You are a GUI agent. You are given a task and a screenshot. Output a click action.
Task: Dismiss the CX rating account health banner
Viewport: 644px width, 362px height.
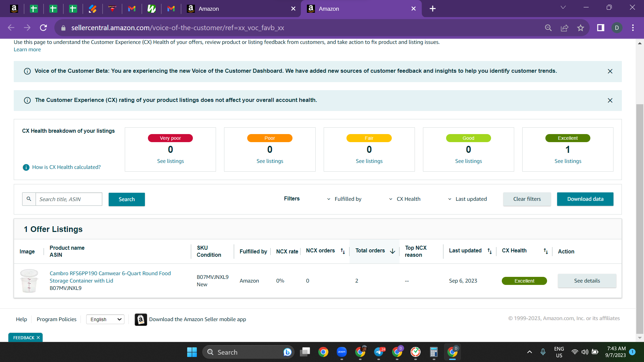coord(610,100)
